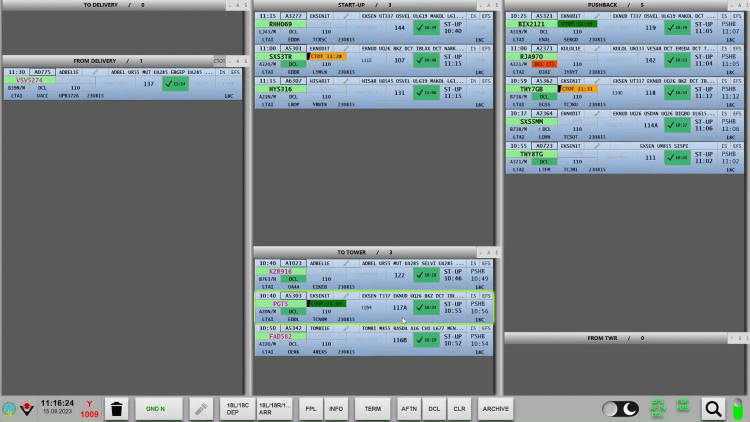Click the pencil edit icon in bottom toolbar
750x422 pixels.
click(201, 409)
